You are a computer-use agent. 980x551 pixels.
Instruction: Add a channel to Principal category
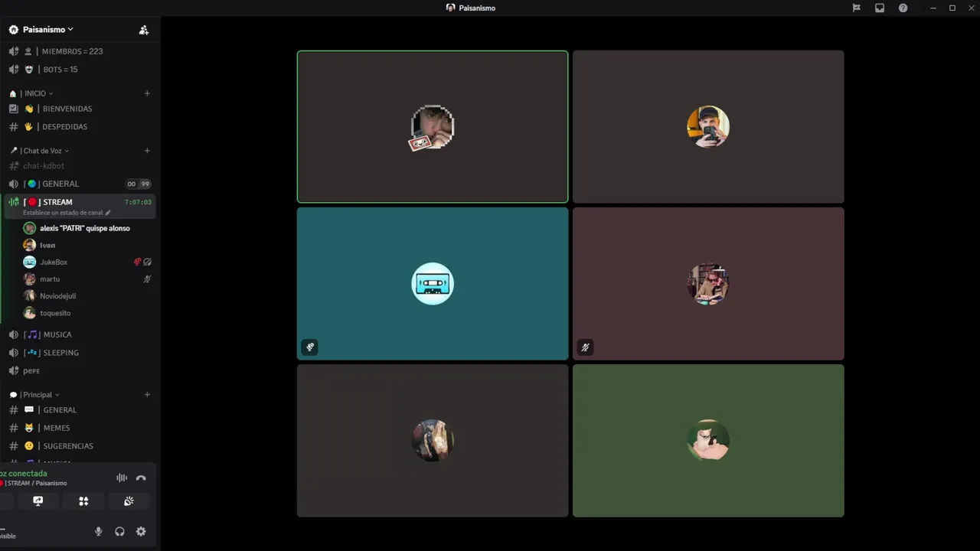[x=147, y=395]
